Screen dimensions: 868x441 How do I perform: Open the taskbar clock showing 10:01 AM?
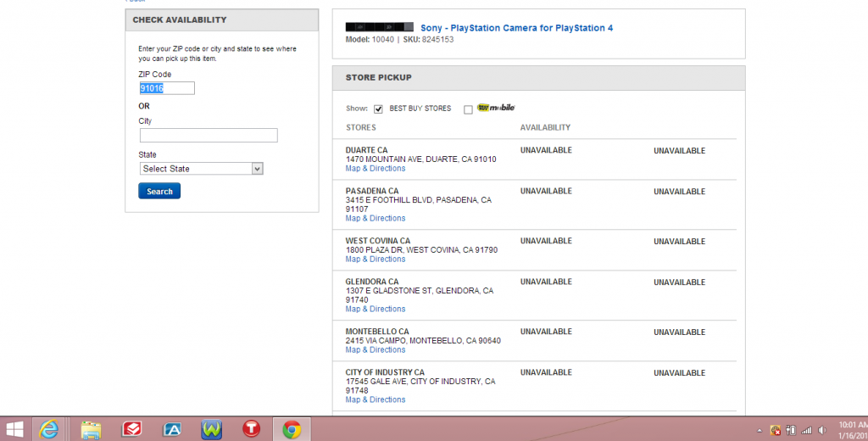[853, 431]
